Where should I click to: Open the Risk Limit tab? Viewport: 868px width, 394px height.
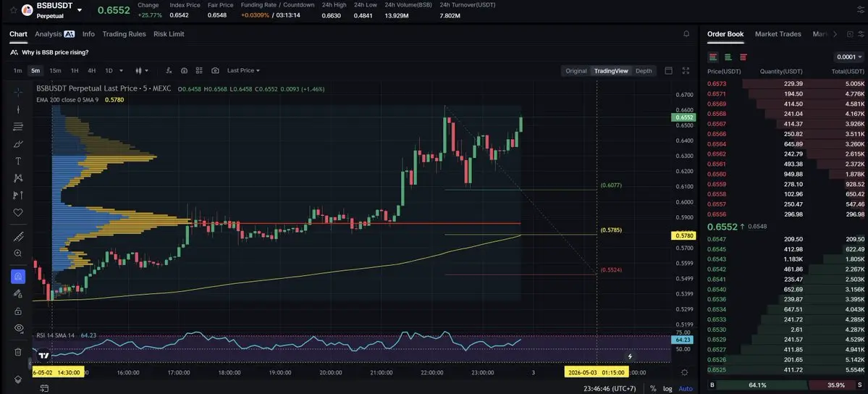pos(169,34)
